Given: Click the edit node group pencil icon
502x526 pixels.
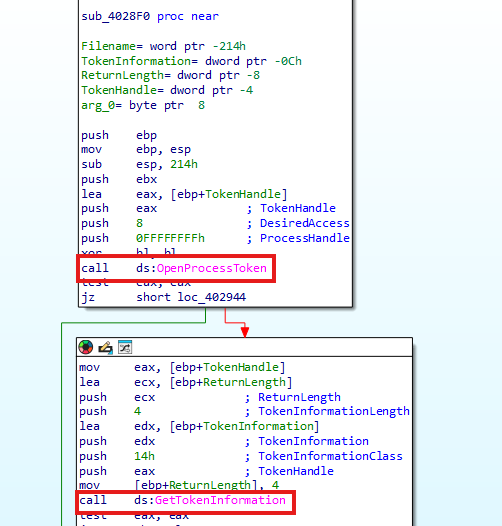Looking at the screenshot, I should pyautogui.click(x=105, y=348).
